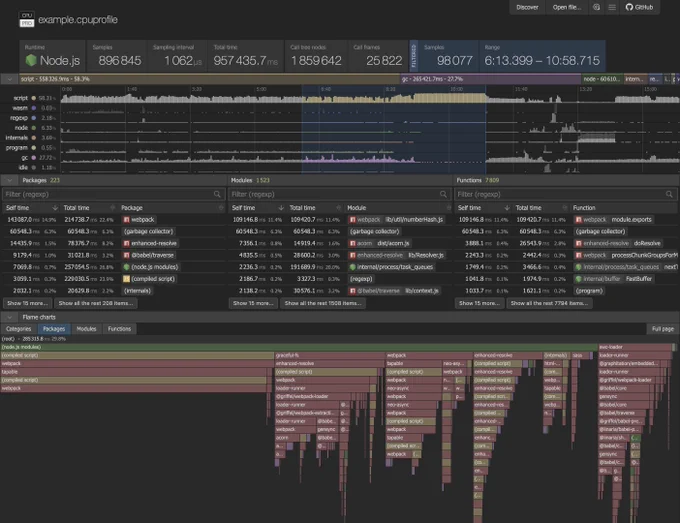
Task: Click the Node.js runtime hexagon icon
Action: click(x=31, y=60)
